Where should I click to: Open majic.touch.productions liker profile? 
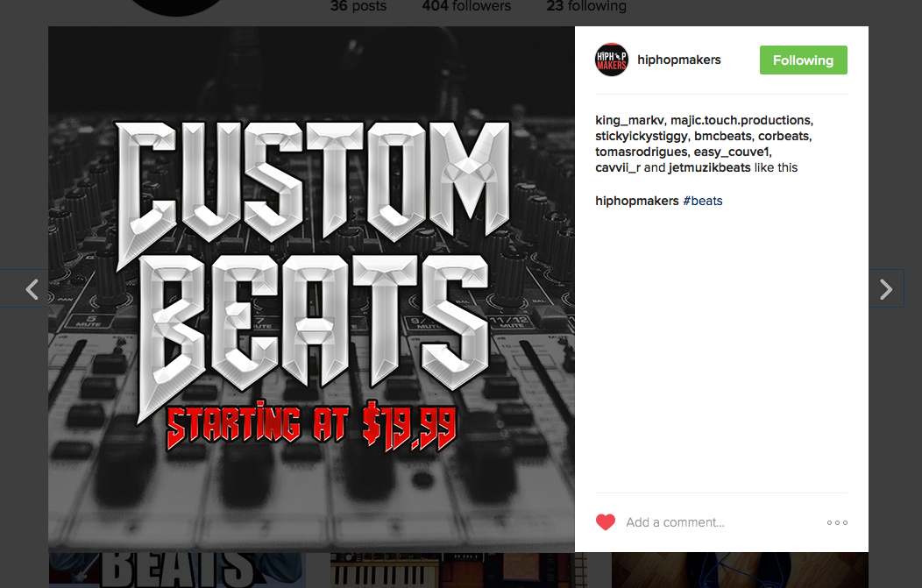coord(741,121)
